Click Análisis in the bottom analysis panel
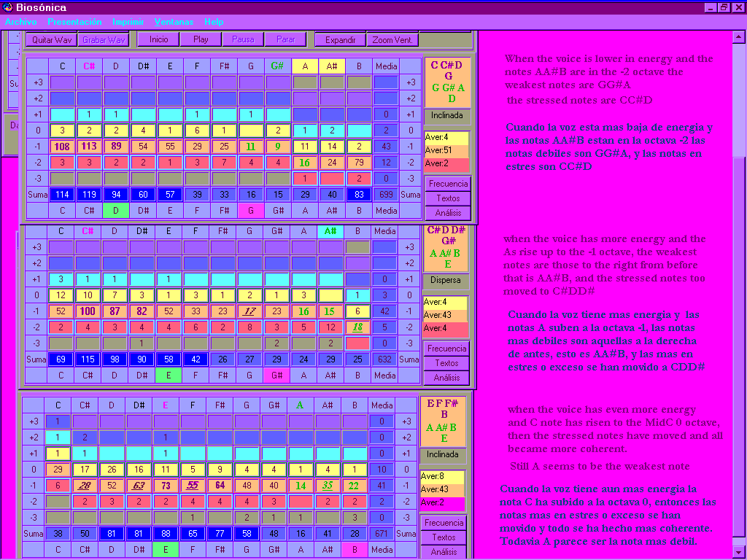Image resolution: width=747 pixels, height=560 pixels. click(444, 552)
